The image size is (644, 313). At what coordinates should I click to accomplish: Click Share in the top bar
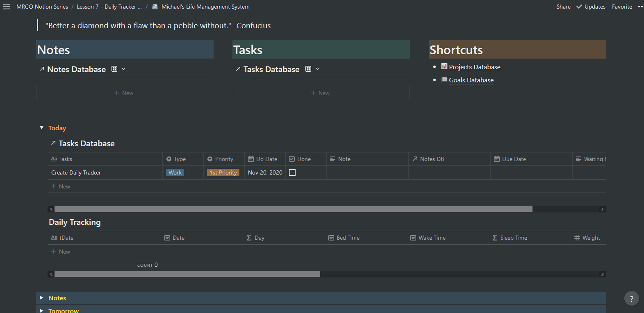[563, 7]
